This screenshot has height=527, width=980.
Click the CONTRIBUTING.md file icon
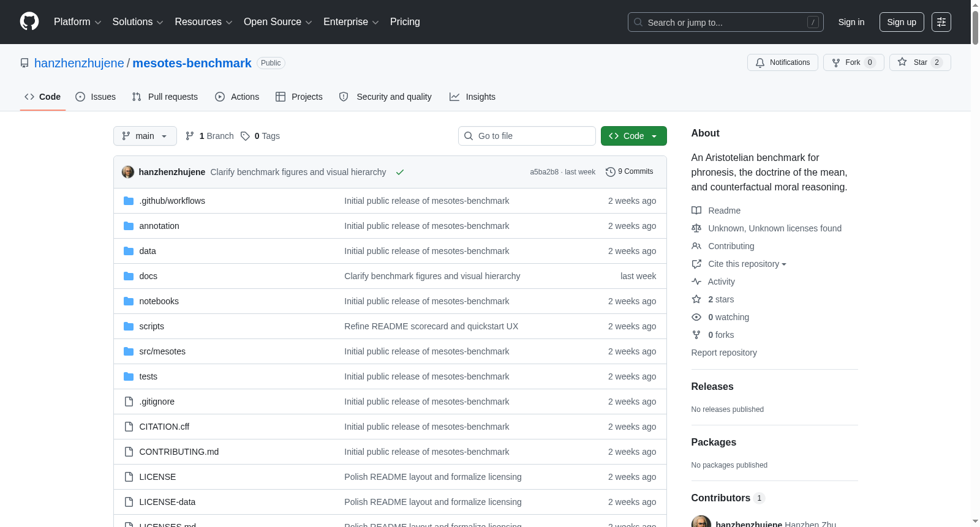(129, 452)
